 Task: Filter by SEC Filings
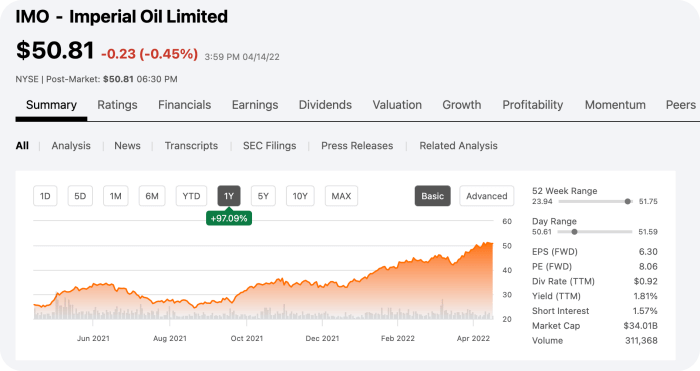click(269, 146)
